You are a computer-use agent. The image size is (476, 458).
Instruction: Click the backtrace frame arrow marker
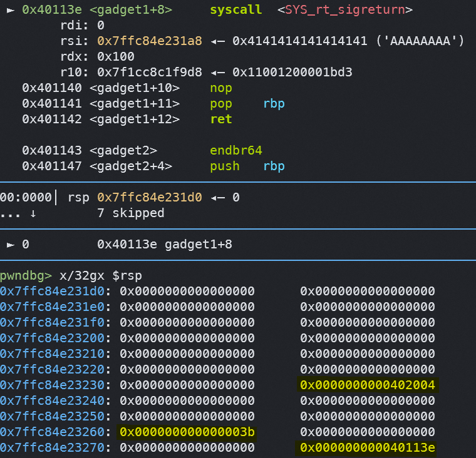11,245
